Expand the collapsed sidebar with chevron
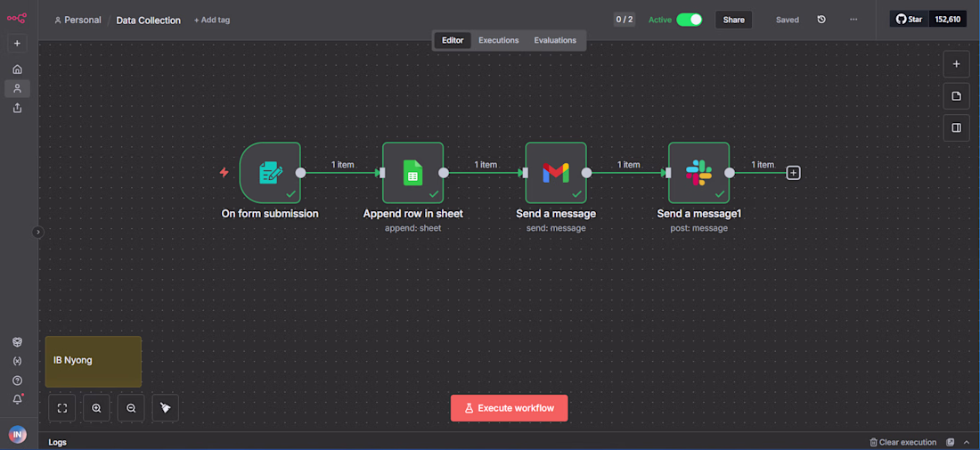This screenshot has height=450, width=980. [37, 232]
